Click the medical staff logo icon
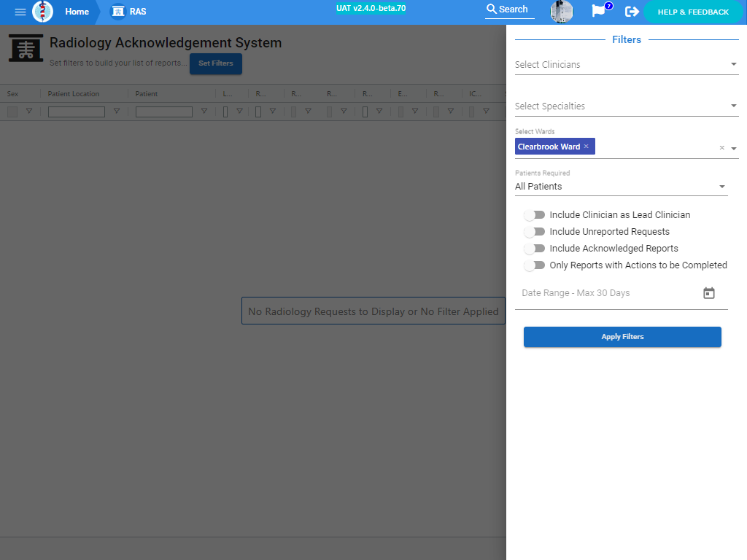Image resolution: width=747 pixels, height=560 pixels. [42, 12]
